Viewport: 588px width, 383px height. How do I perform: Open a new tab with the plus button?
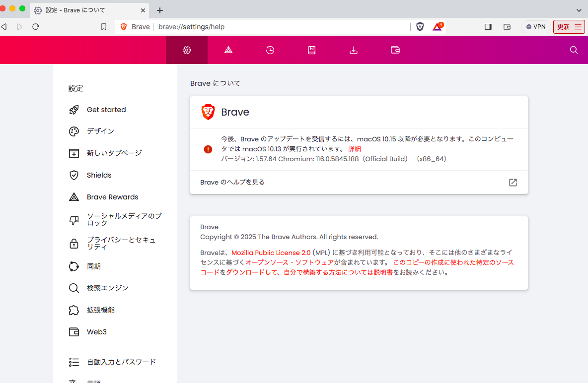point(160,10)
